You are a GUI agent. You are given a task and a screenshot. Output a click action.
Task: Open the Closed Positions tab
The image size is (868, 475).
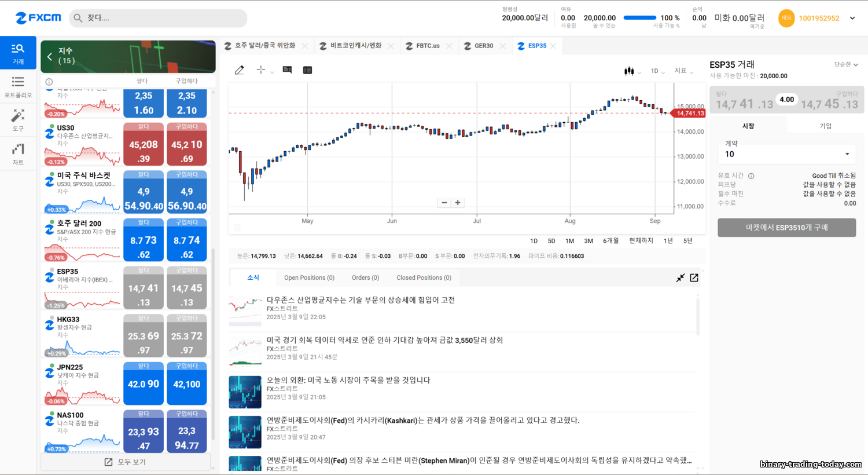click(x=424, y=278)
